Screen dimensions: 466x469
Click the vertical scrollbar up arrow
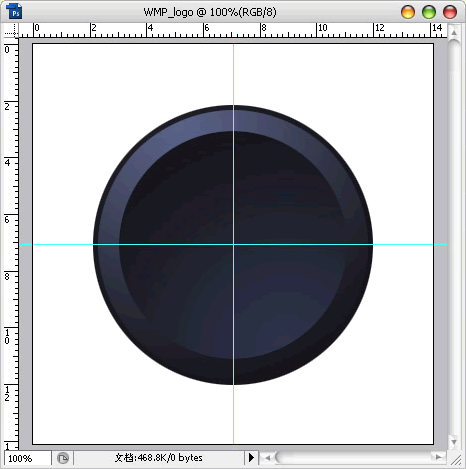point(454,33)
